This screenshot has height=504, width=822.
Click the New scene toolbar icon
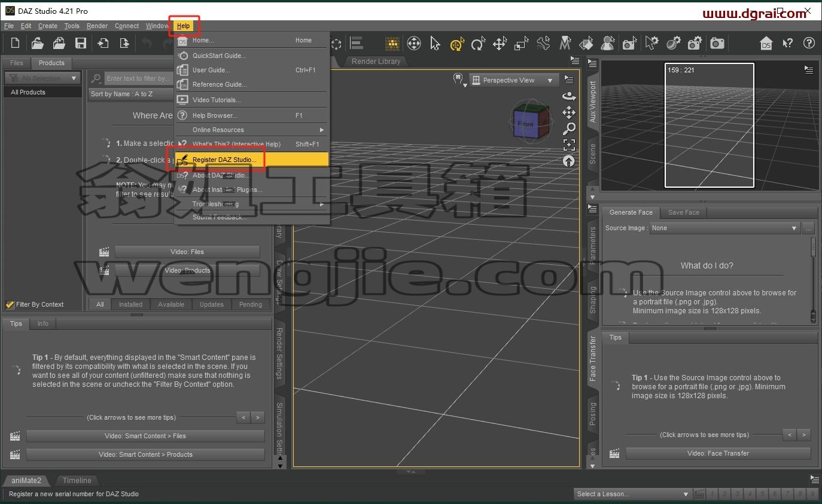tap(16, 43)
